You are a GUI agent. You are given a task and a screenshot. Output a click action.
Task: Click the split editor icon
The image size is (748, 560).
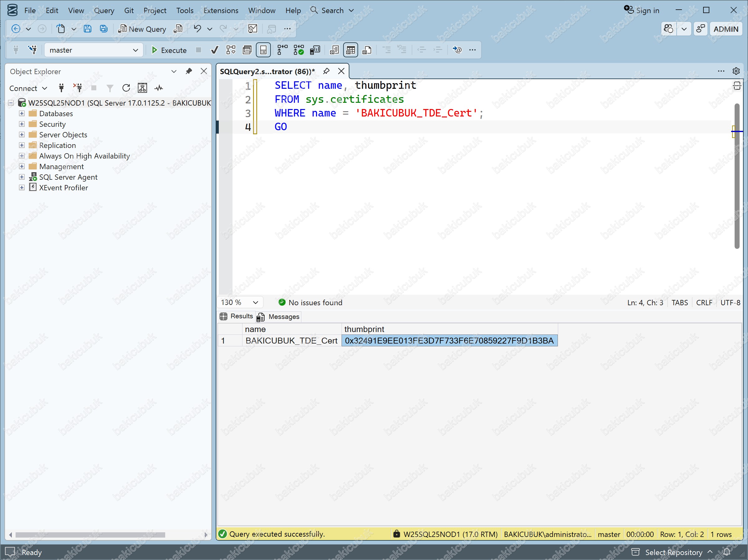coord(736,86)
